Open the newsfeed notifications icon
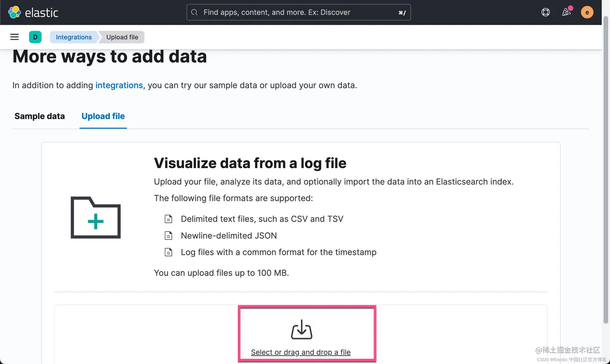This screenshot has width=610, height=364. (x=566, y=12)
